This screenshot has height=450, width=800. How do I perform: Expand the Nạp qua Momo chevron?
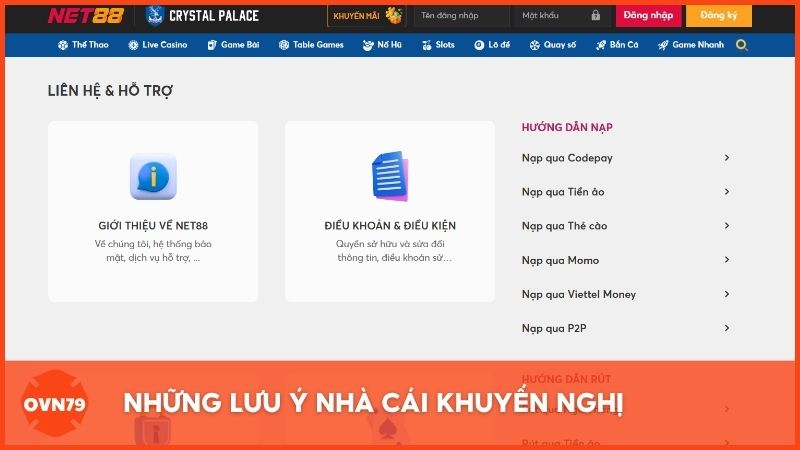coord(727,260)
